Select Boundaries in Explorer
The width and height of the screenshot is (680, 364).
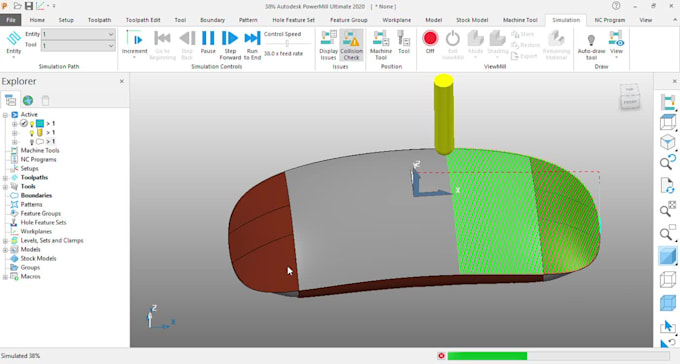click(36, 195)
